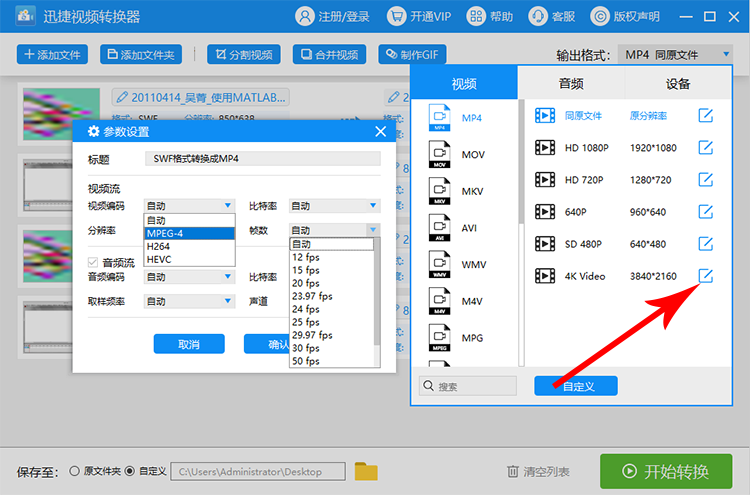Choose H264 in the codec list
This screenshot has height=495, width=750.
pyautogui.click(x=189, y=246)
